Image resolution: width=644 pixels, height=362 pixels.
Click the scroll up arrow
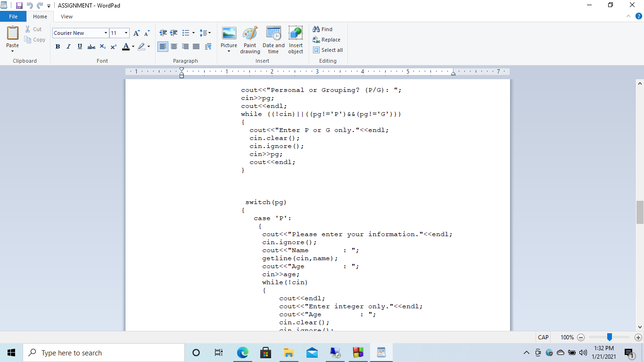point(640,83)
